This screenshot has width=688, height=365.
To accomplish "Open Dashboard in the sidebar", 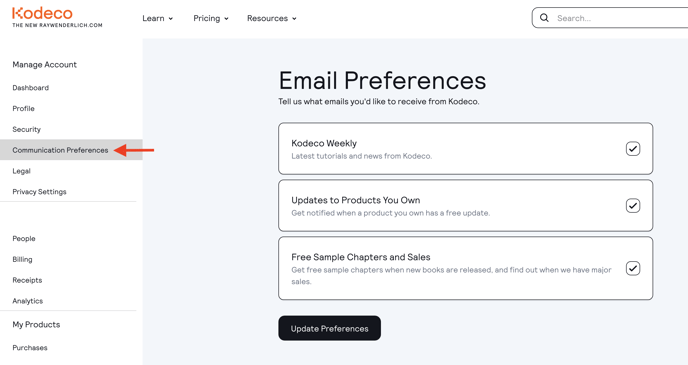I will 31,88.
